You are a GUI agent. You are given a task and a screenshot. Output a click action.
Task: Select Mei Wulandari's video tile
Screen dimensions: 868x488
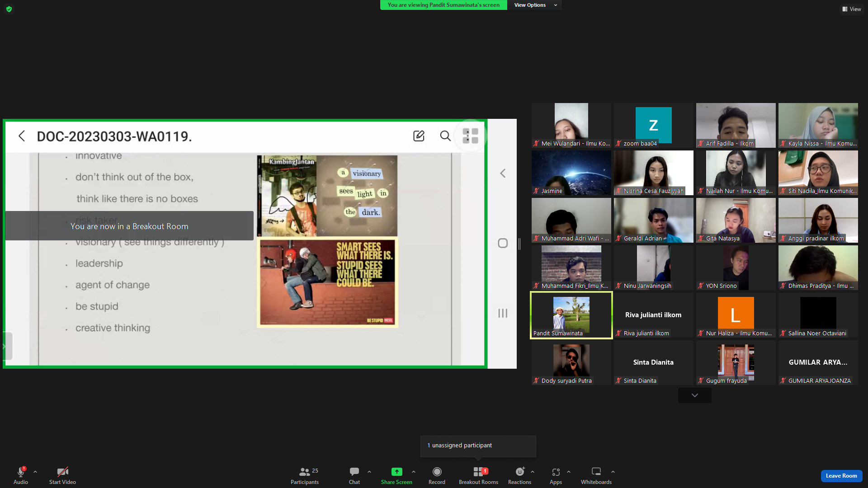click(x=571, y=126)
